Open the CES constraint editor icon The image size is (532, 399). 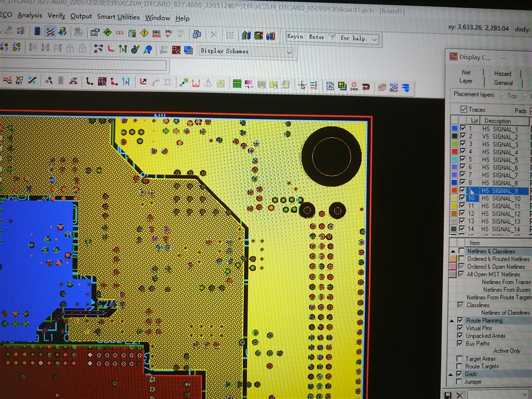120,33
